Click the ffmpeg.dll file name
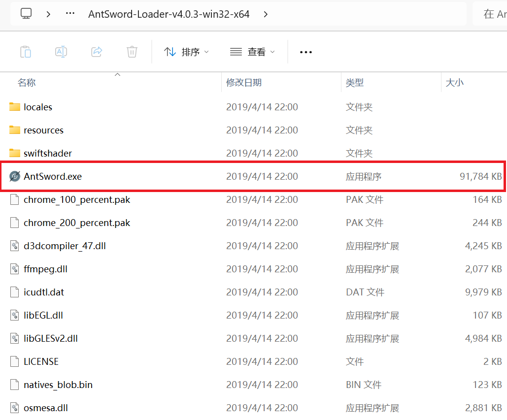Screen dimensions: 507x420 point(46,269)
